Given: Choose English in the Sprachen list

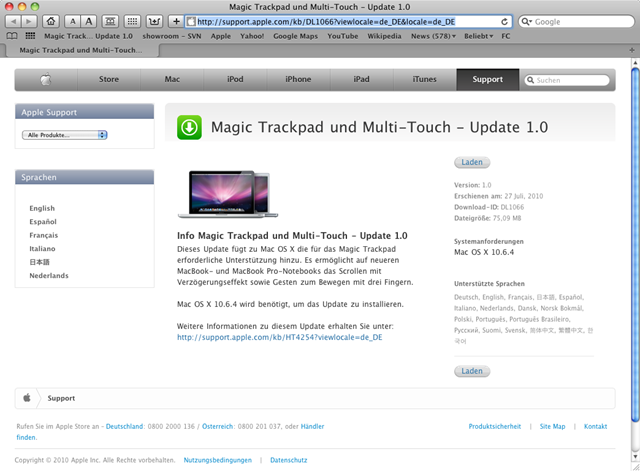Looking at the screenshot, I should (42, 208).
